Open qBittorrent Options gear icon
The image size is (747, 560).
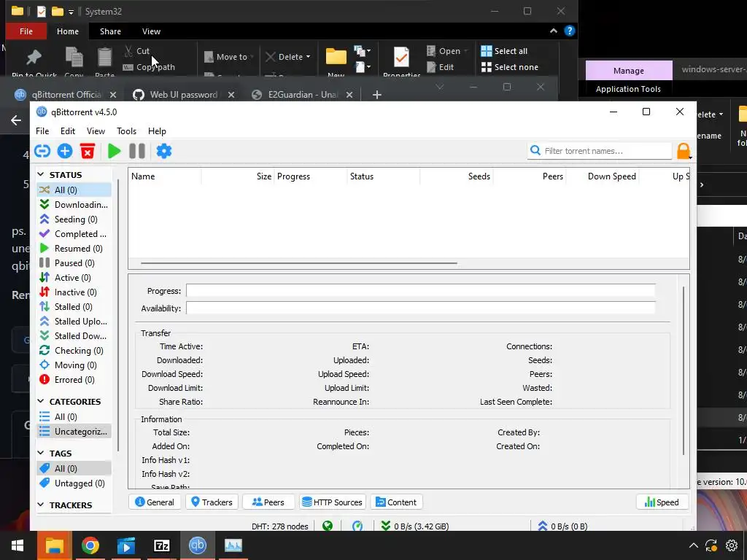tap(164, 151)
